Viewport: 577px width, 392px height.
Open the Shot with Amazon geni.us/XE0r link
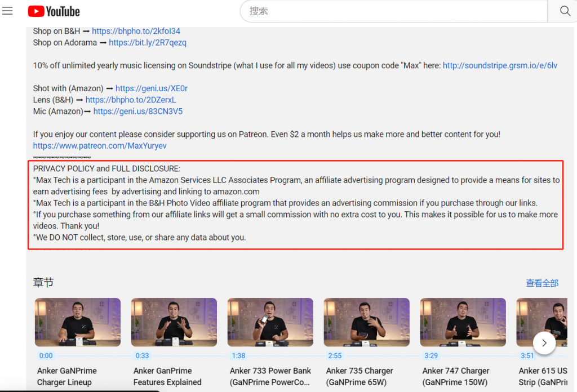point(151,88)
